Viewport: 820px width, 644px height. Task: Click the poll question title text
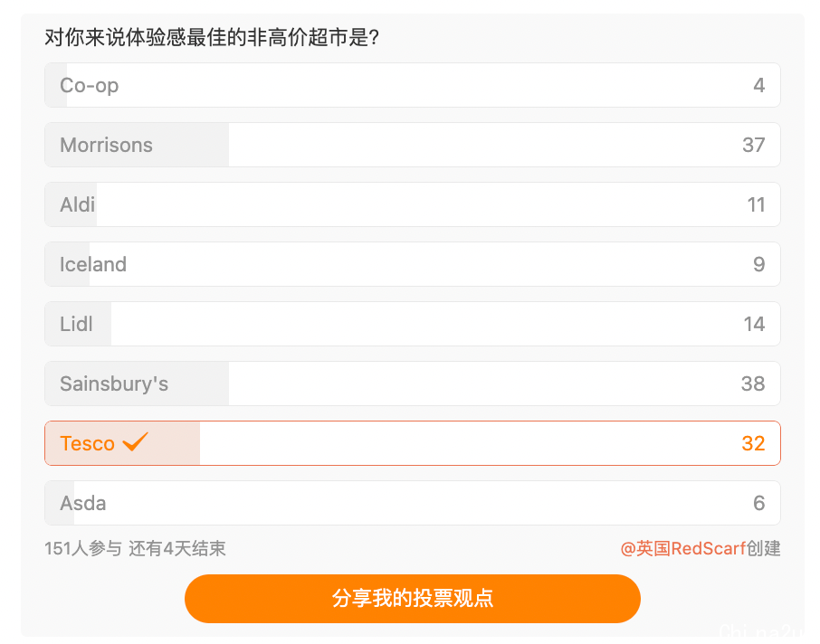click(212, 38)
